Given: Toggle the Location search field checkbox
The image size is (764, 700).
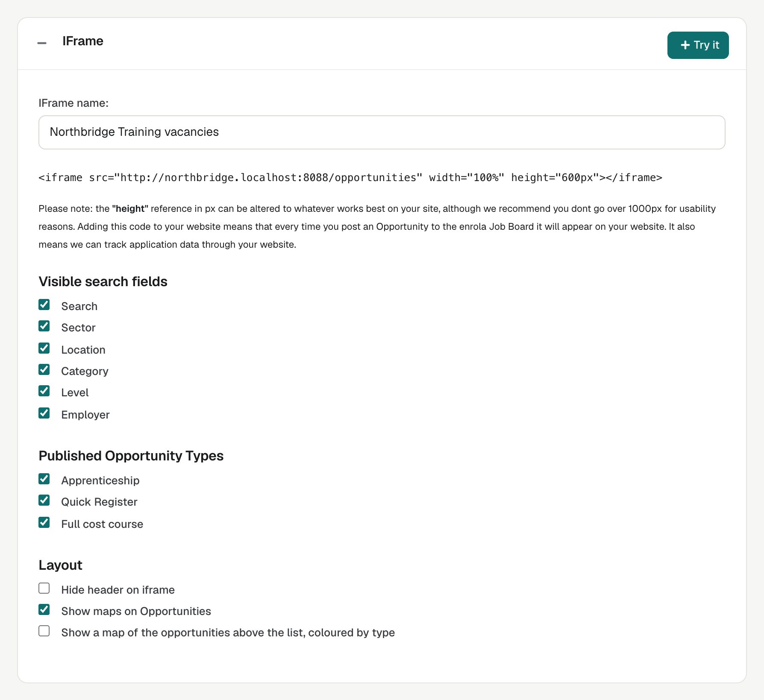Looking at the screenshot, I should pos(44,349).
